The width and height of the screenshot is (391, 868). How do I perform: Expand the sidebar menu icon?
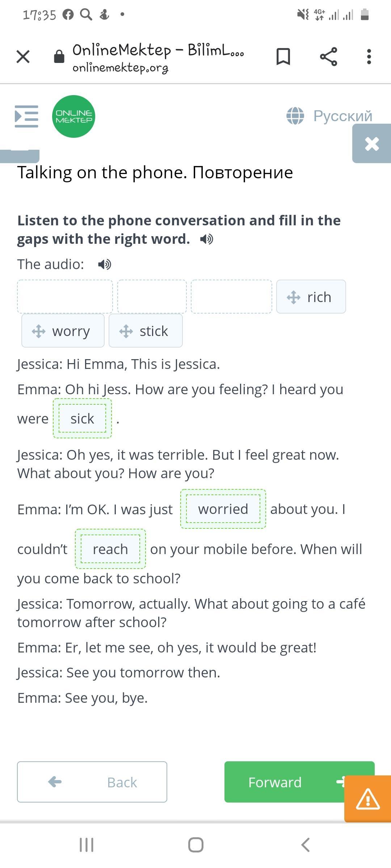pos(26,116)
